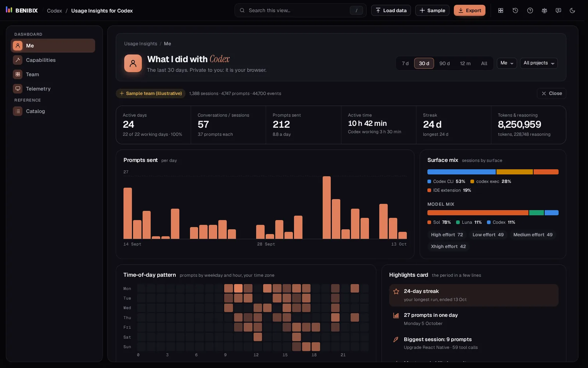Click Usage Insights breadcrumb link
Viewport: 588px width, 368px height.
[140, 44]
